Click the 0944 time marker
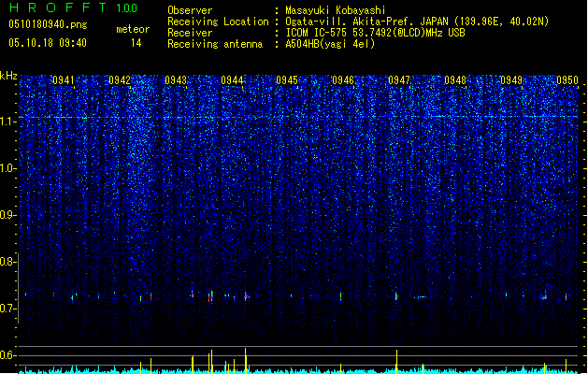This screenshot has width=588, height=374. pyautogui.click(x=232, y=80)
